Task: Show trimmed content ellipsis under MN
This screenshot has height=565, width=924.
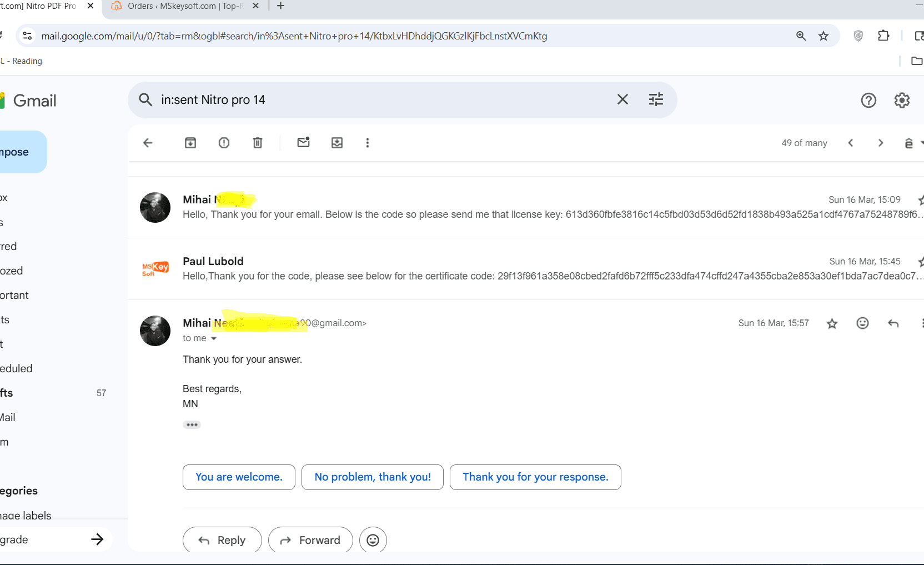Action: click(192, 425)
